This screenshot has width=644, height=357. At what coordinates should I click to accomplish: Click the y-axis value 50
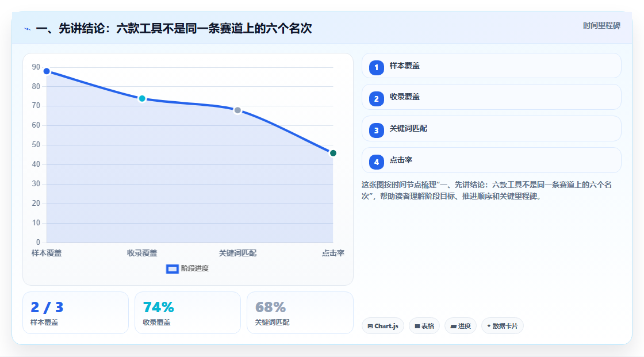click(x=36, y=145)
